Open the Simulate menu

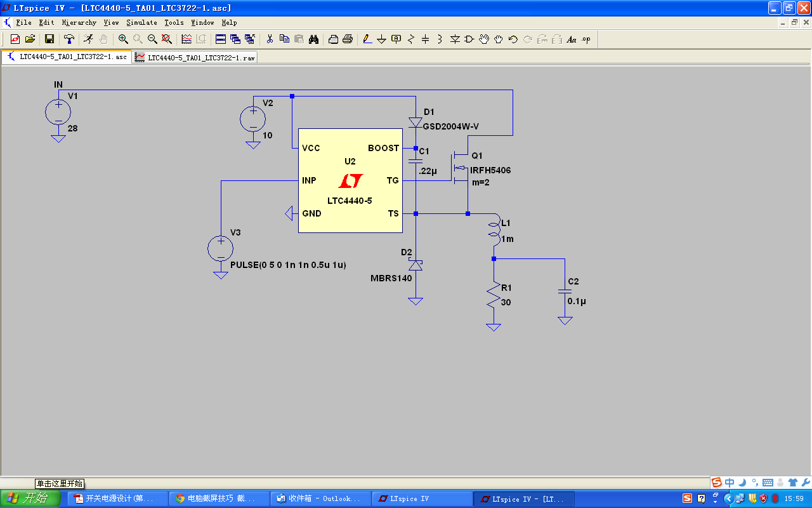(141, 22)
